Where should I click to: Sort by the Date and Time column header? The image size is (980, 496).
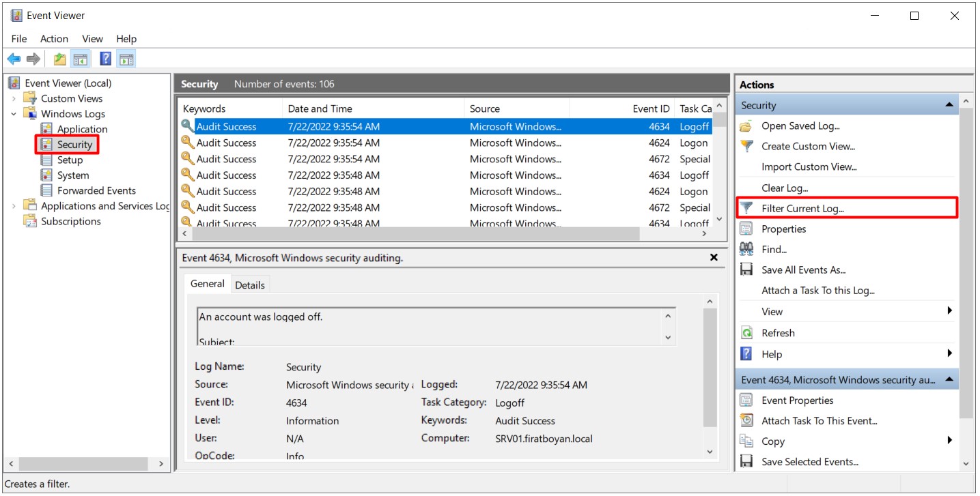tap(374, 108)
